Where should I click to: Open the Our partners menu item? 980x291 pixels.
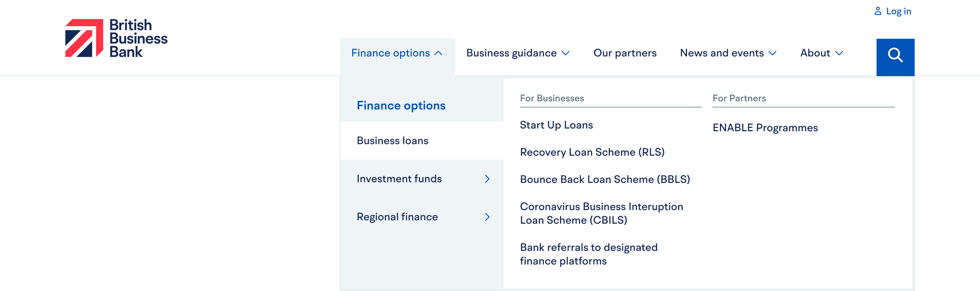(x=625, y=53)
